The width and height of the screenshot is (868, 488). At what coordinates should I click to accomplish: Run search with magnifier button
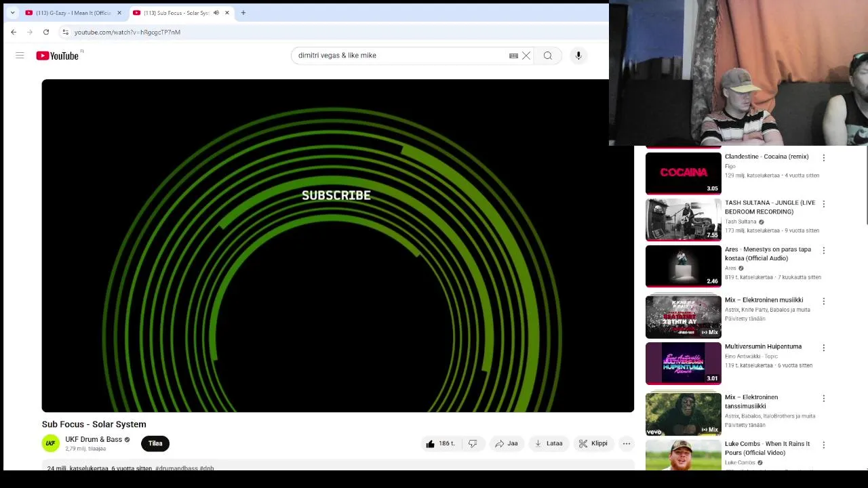click(x=548, y=56)
